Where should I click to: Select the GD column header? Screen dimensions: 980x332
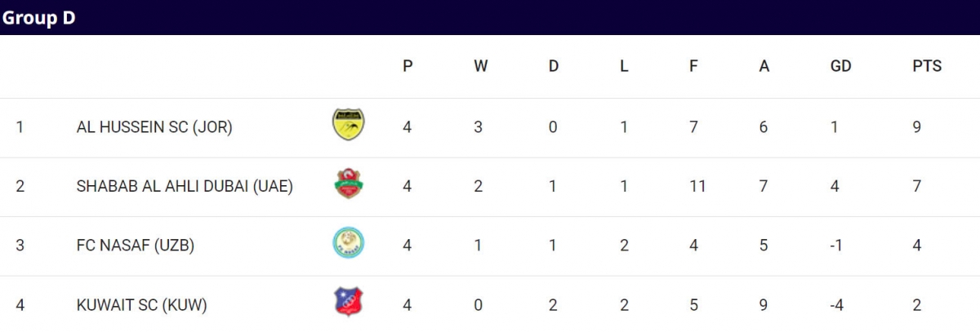pos(840,66)
